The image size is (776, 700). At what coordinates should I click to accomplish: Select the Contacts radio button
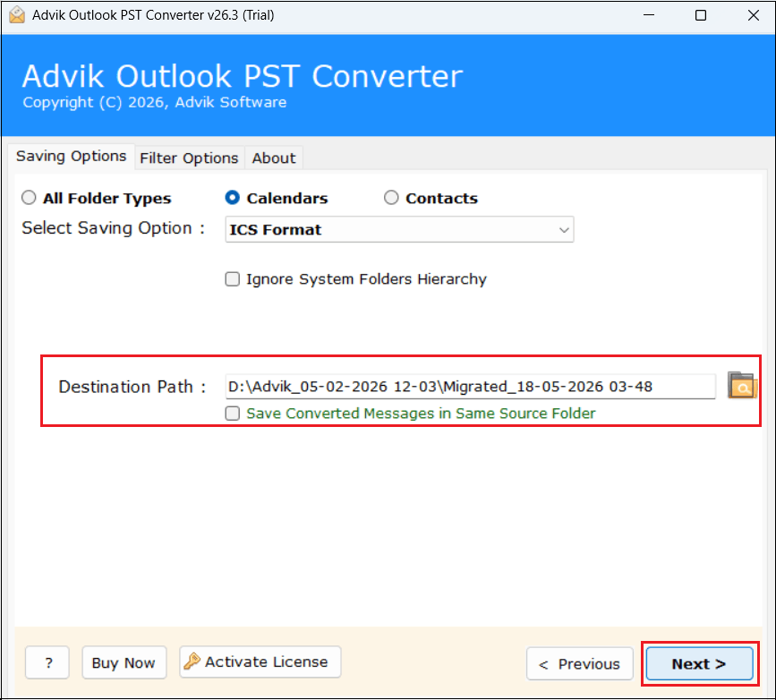pos(391,198)
